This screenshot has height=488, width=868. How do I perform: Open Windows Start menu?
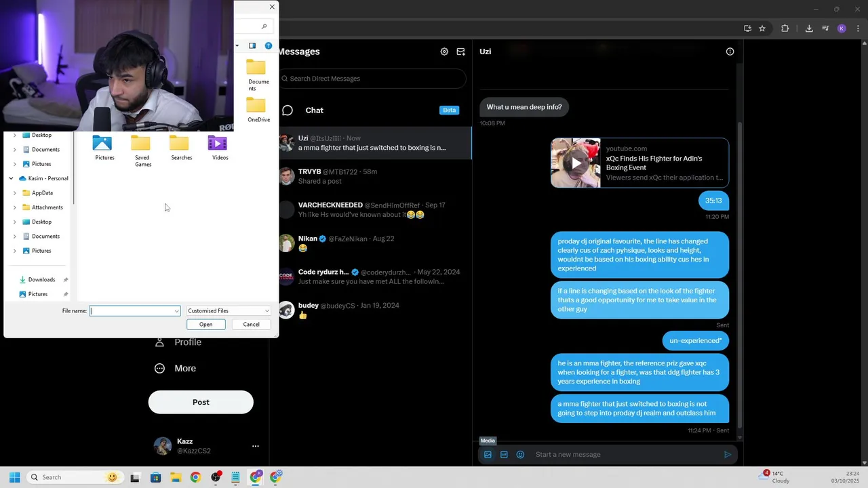(x=14, y=477)
